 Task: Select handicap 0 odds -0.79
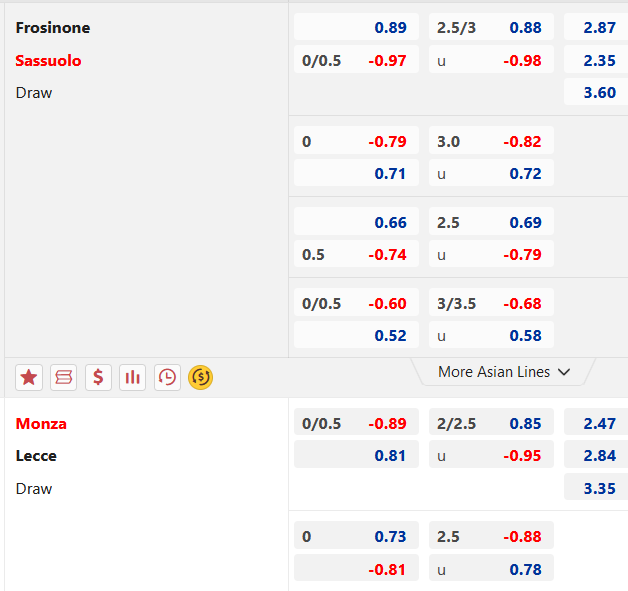point(356,141)
